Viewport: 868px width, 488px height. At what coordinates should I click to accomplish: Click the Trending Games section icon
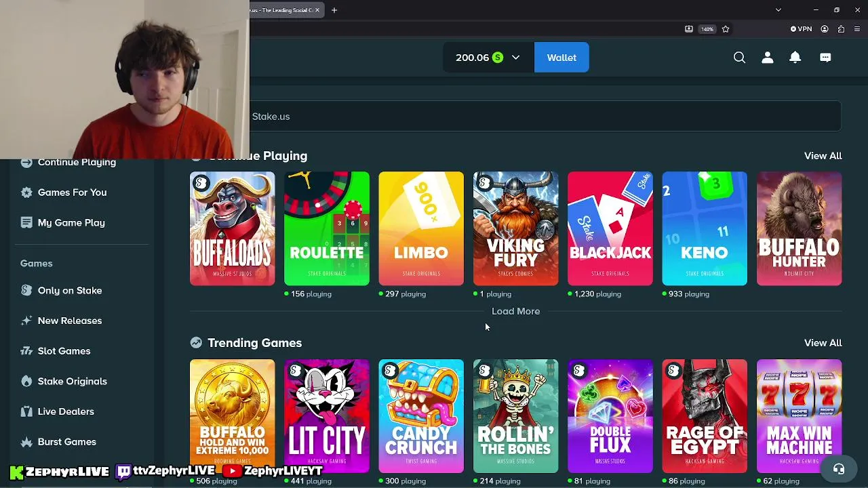[x=196, y=343]
